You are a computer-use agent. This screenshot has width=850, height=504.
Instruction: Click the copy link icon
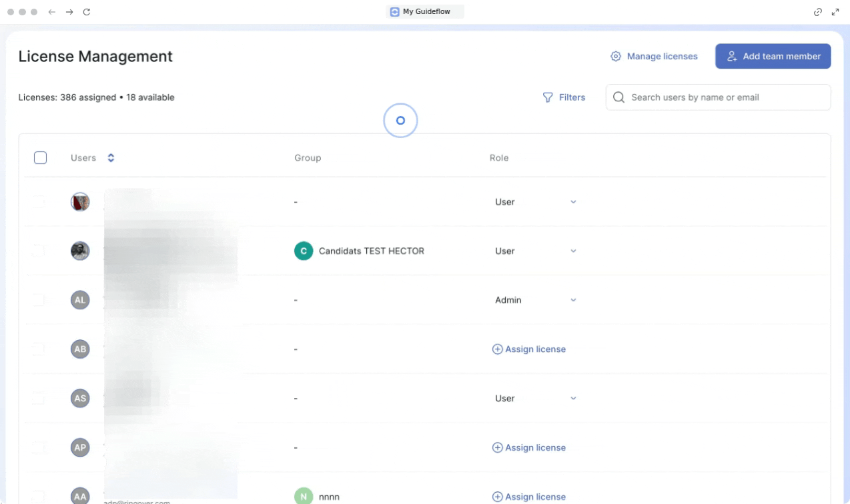[818, 12]
